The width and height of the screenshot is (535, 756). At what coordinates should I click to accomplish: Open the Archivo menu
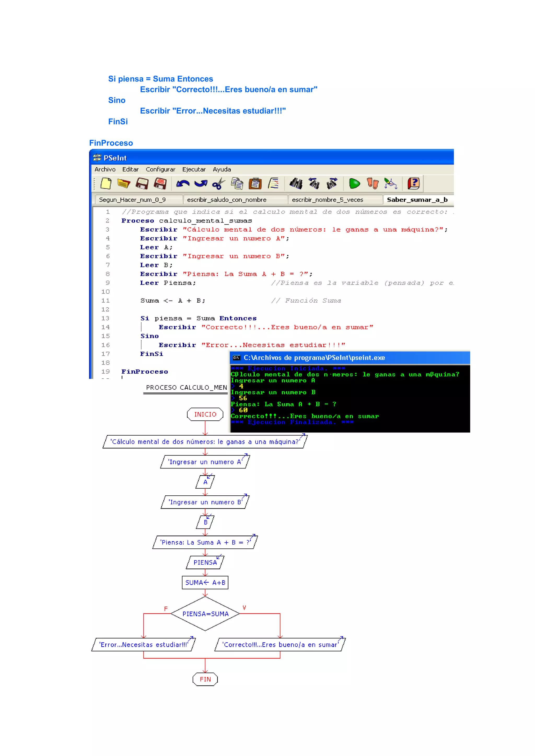click(105, 169)
